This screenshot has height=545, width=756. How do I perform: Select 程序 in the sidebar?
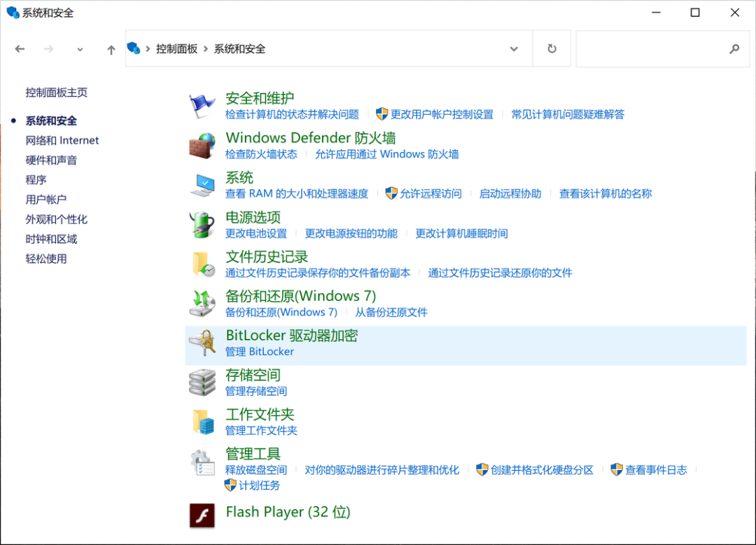click(36, 180)
